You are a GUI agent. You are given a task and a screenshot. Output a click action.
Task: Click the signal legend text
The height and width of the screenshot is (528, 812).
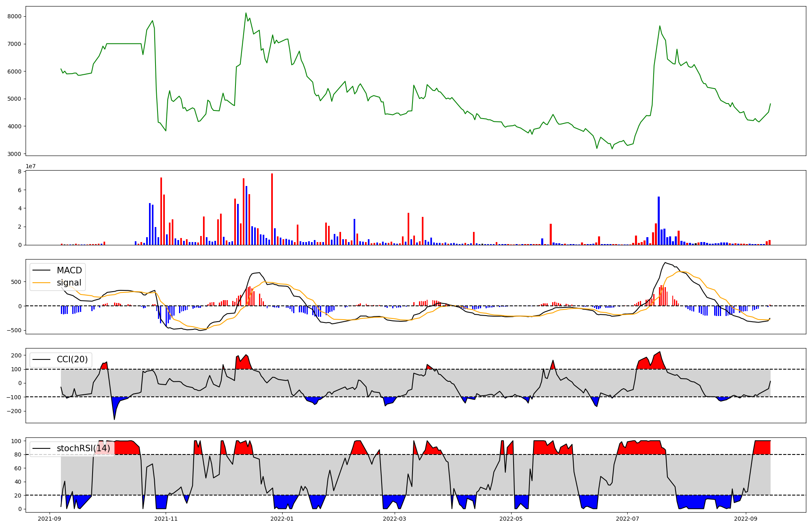(69, 283)
